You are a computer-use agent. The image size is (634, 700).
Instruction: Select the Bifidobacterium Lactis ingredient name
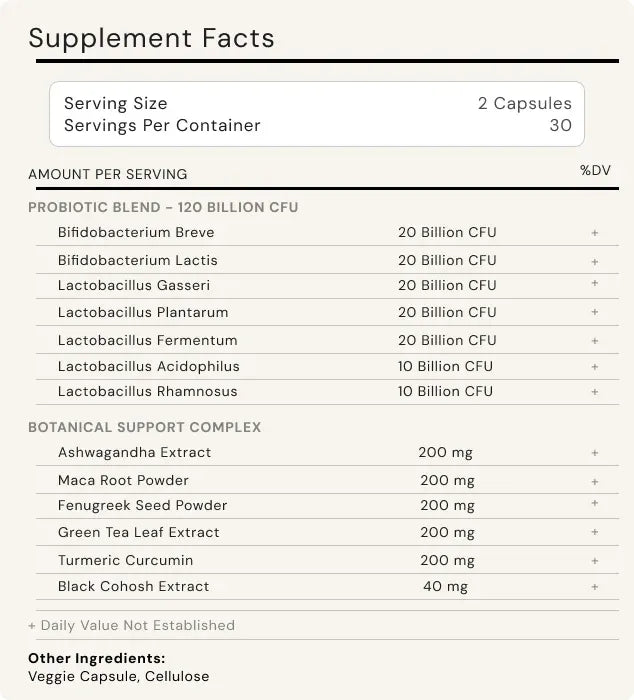pos(137,260)
